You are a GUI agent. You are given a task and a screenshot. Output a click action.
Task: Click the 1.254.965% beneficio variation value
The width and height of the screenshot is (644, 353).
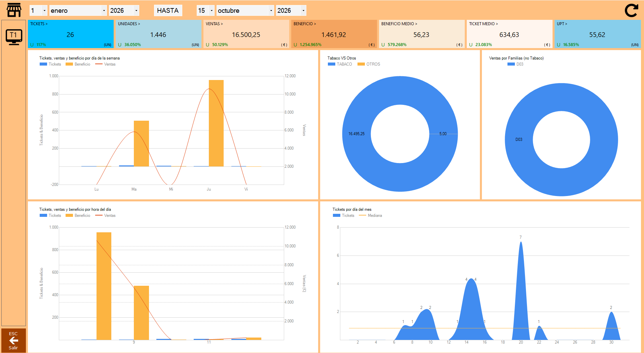click(311, 45)
